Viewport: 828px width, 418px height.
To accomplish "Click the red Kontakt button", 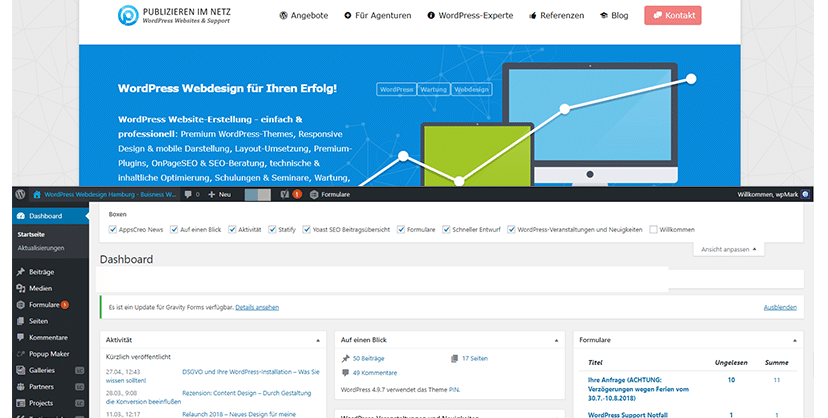I will (x=673, y=15).
